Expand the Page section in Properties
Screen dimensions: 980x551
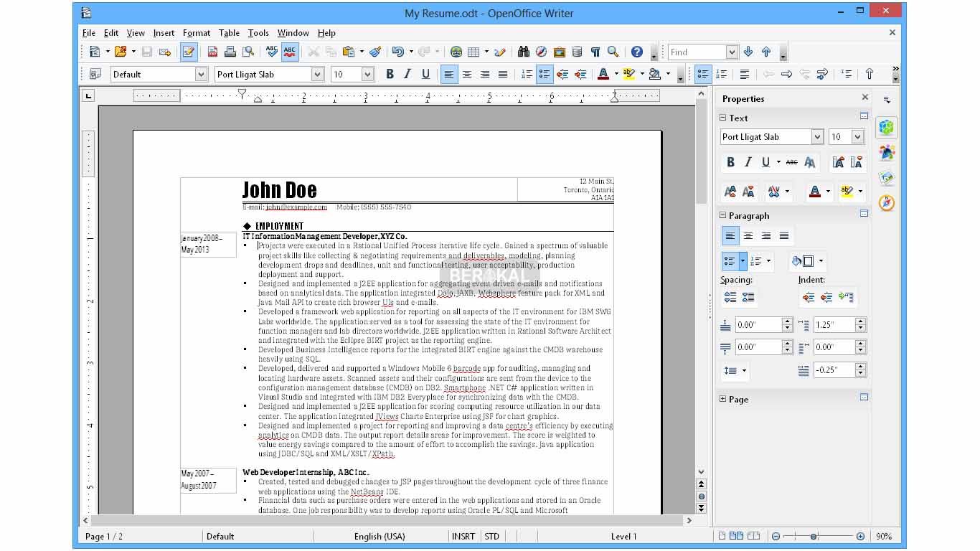point(723,400)
